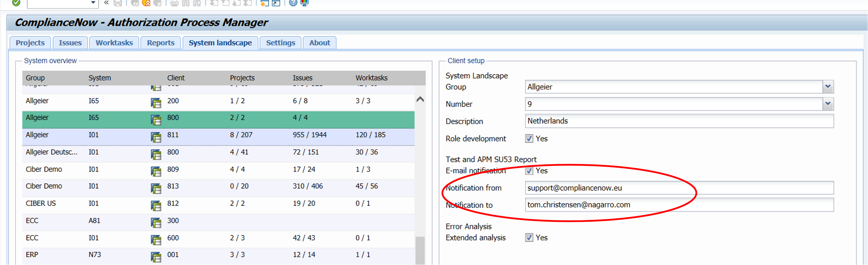
Task: Click the Generate Shortcut icon
Action: (x=276, y=3)
